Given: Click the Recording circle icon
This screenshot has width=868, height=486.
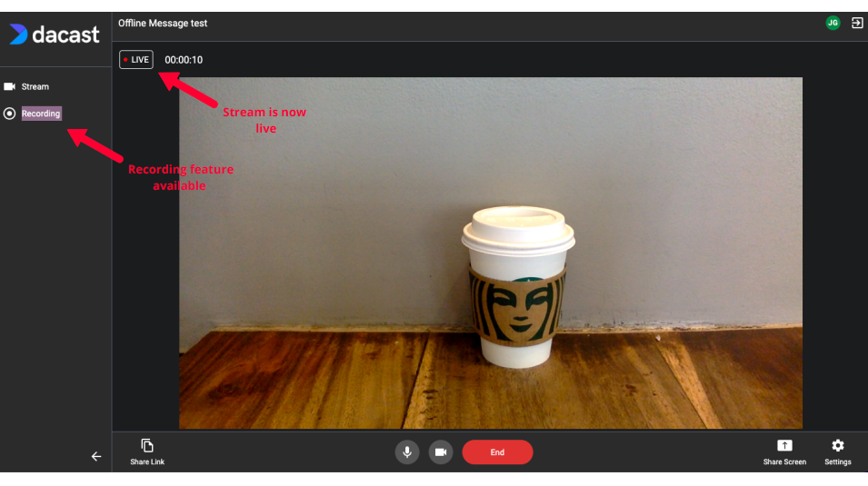Looking at the screenshot, I should (9, 114).
